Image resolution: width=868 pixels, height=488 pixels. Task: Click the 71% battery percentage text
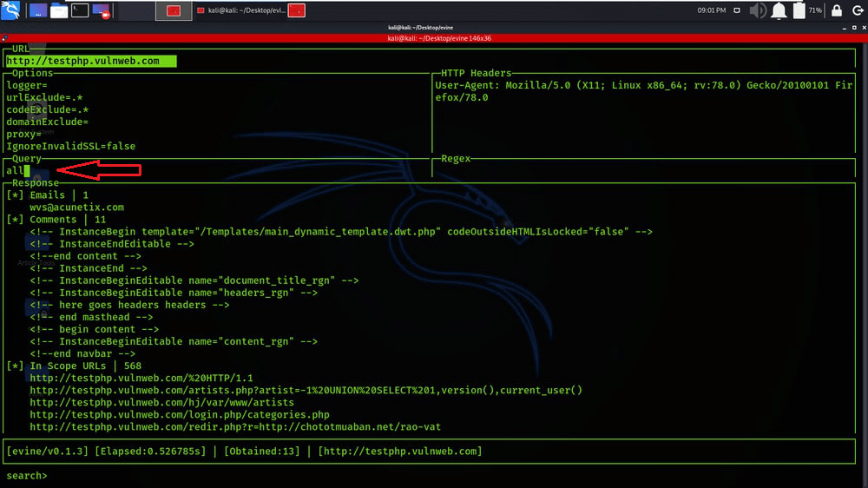tap(815, 10)
